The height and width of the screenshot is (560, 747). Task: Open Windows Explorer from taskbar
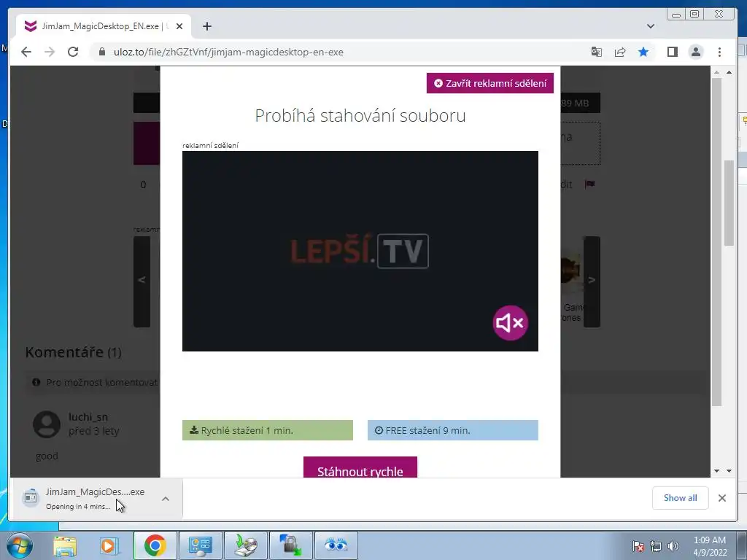[65, 545]
